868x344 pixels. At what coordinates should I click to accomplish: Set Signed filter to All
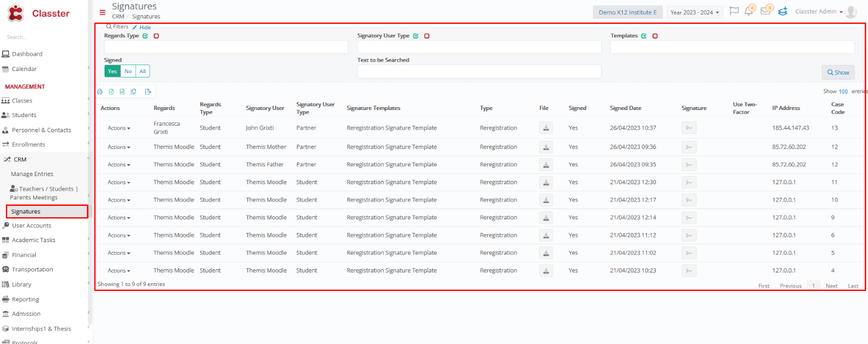pos(143,71)
